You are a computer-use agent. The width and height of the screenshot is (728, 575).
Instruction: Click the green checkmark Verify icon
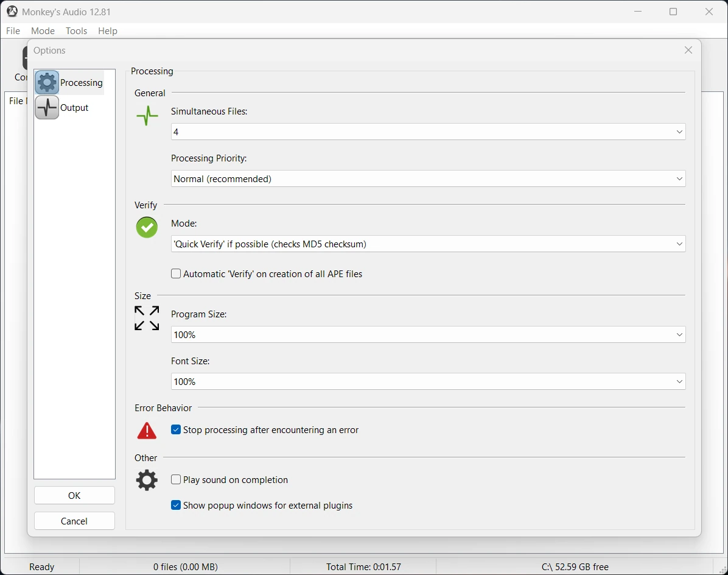tap(147, 228)
